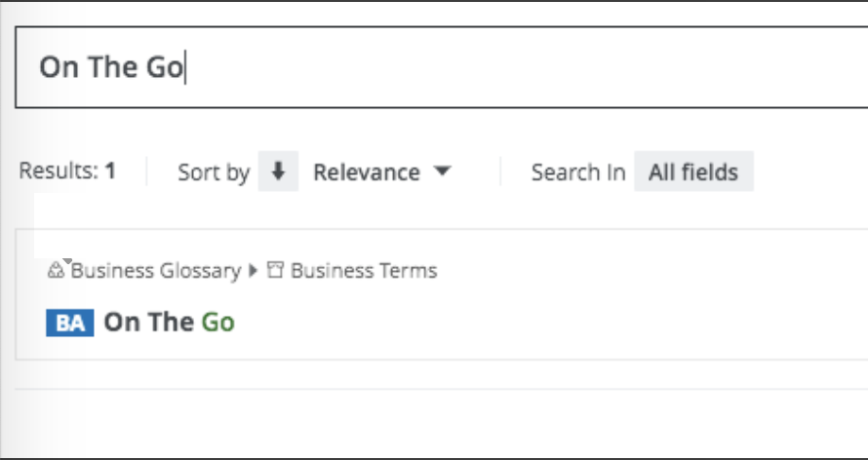Screen dimensions: 868x460
Task: Click the Sort by label
Action: click(x=214, y=172)
